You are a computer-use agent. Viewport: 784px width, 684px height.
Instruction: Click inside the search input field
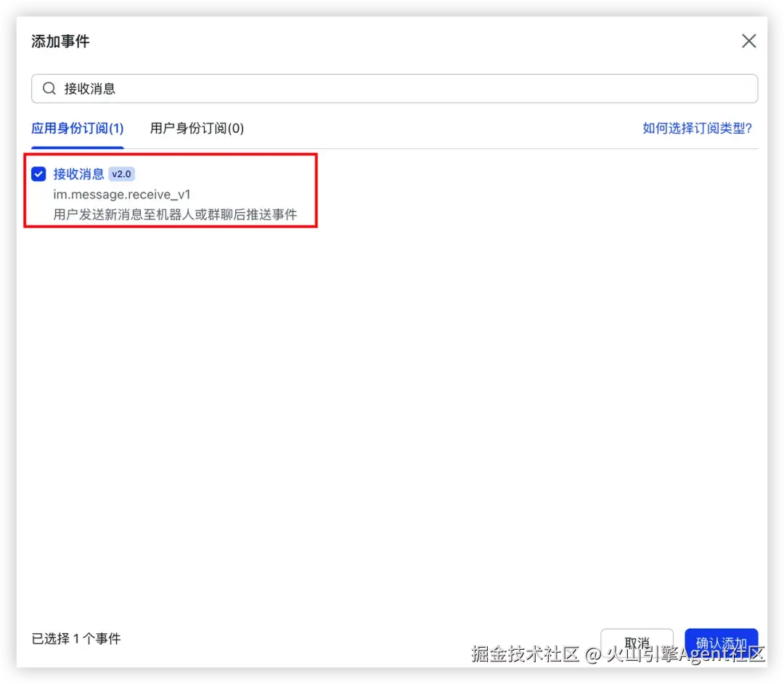click(290, 88)
